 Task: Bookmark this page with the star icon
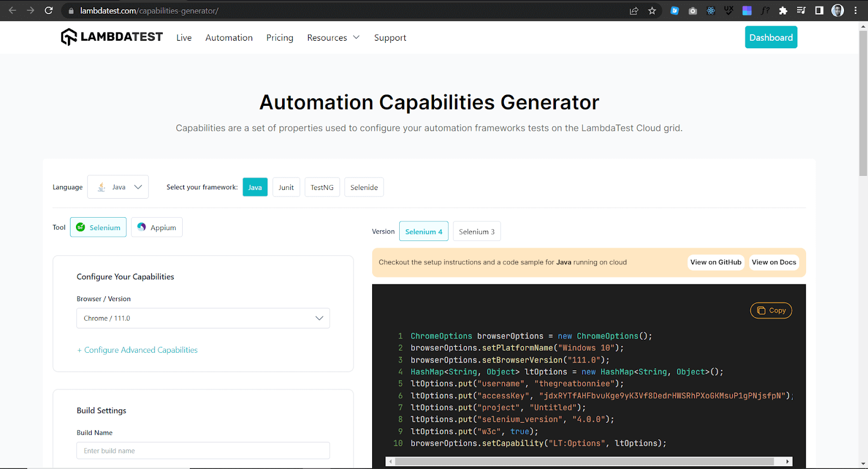pyautogui.click(x=652, y=11)
